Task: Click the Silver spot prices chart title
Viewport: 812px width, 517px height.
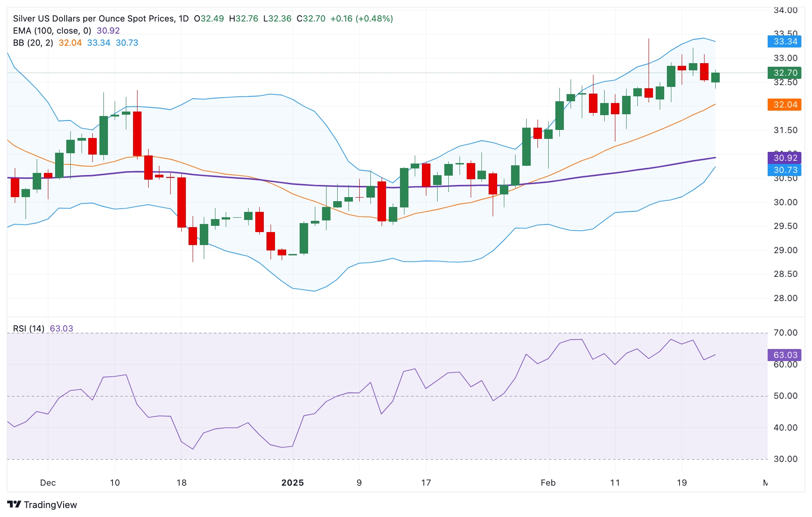Action: tap(100, 18)
